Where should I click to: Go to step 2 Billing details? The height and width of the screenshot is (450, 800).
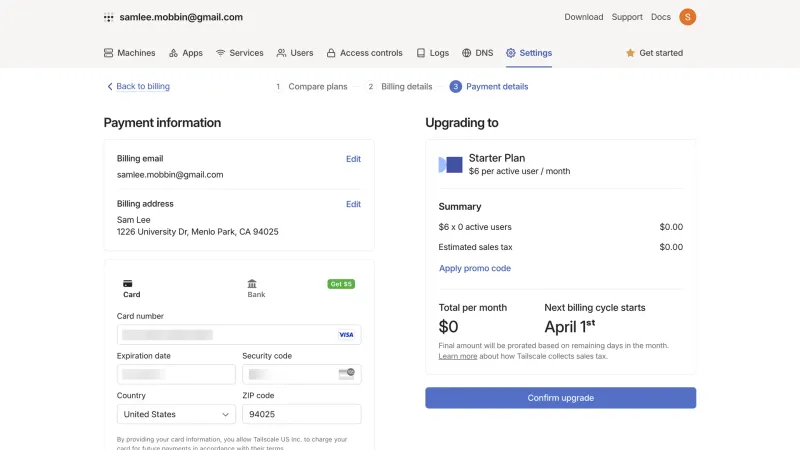click(x=399, y=87)
